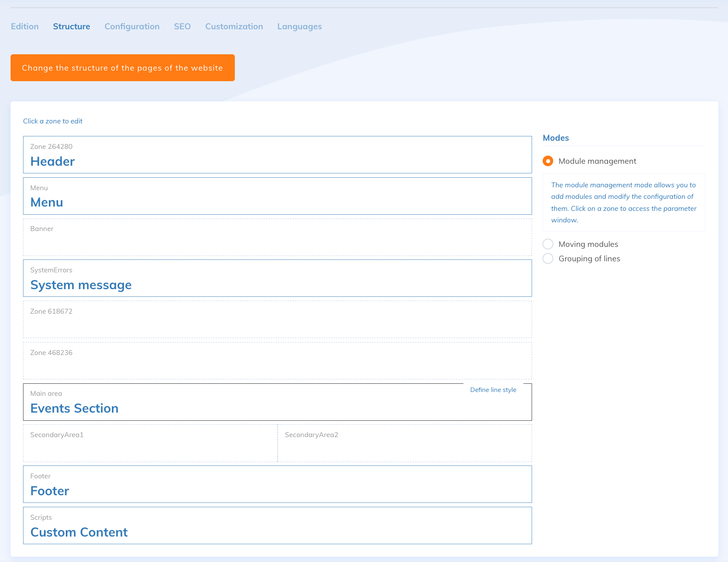Screen dimensions: 728x562
Task: Select the Module management radio button
Action: [x=548, y=161]
